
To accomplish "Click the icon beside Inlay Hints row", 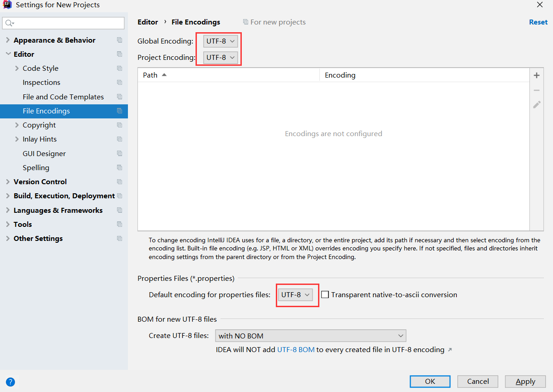I will pyautogui.click(x=119, y=139).
